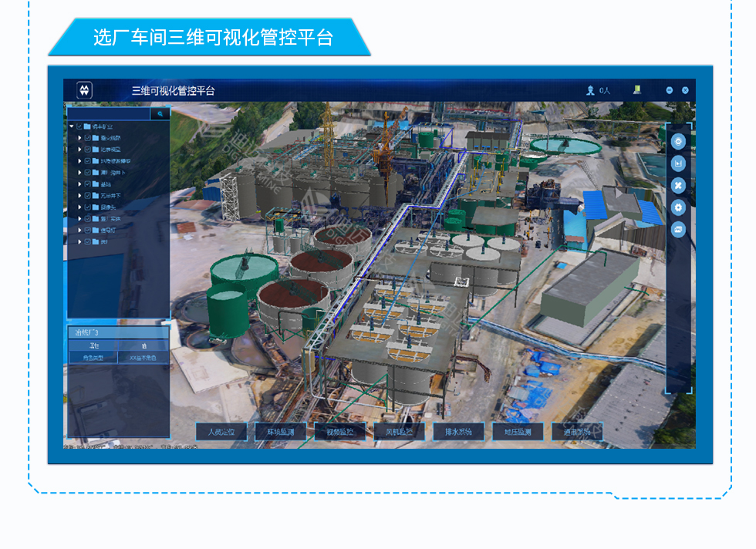Collapse the root tree node arrow
The width and height of the screenshot is (756, 549).
coord(72,126)
